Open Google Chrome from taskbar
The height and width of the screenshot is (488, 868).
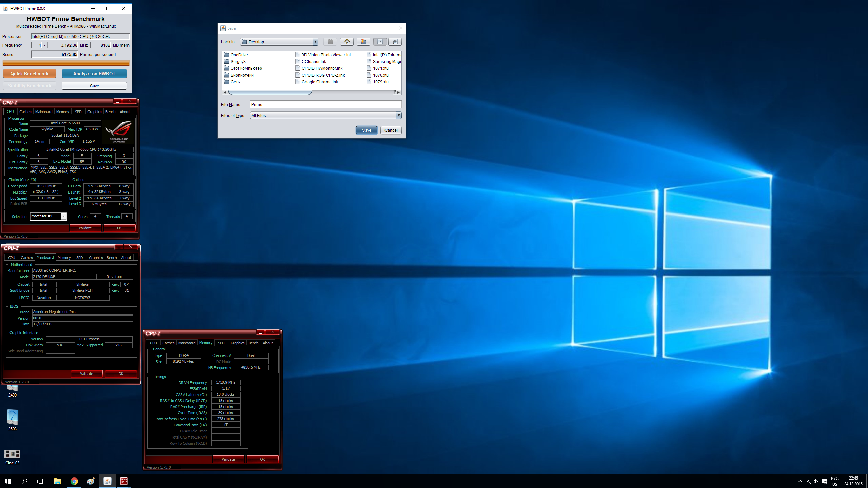click(x=74, y=481)
